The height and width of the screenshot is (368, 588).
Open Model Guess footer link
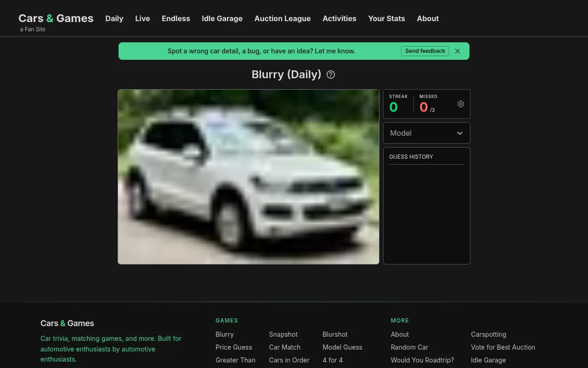(x=342, y=347)
